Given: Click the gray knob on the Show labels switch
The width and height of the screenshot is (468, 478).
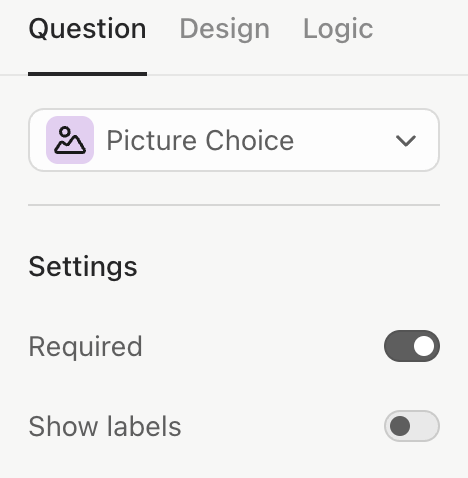Looking at the screenshot, I should tap(400, 426).
